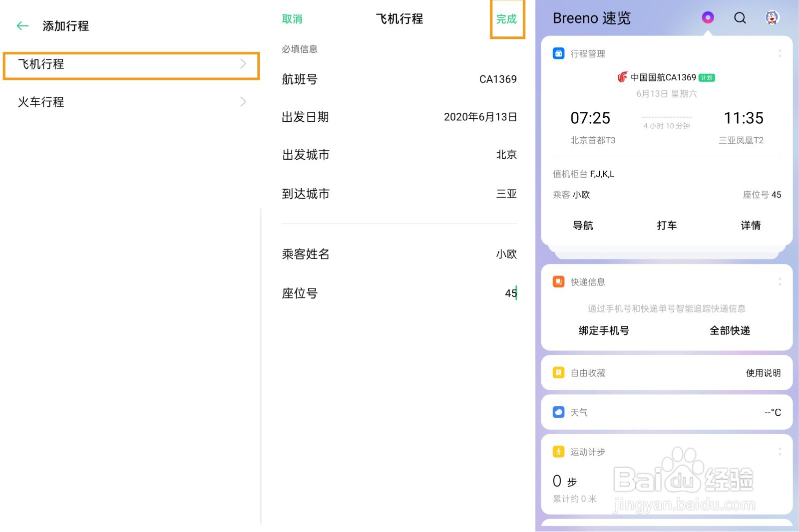Open options menu on 行程管理 card

click(x=780, y=53)
